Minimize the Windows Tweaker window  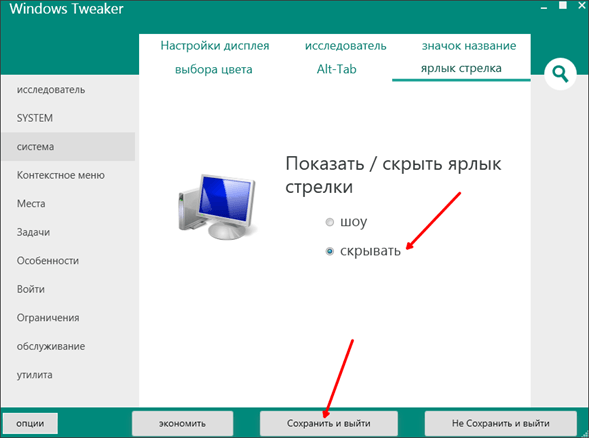pos(544,8)
